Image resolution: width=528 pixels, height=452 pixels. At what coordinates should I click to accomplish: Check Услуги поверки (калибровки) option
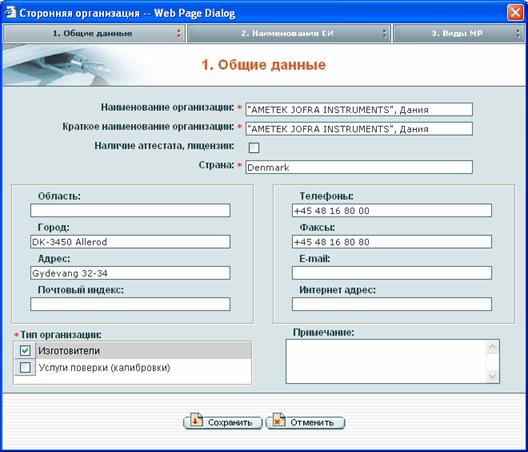click(25, 367)
